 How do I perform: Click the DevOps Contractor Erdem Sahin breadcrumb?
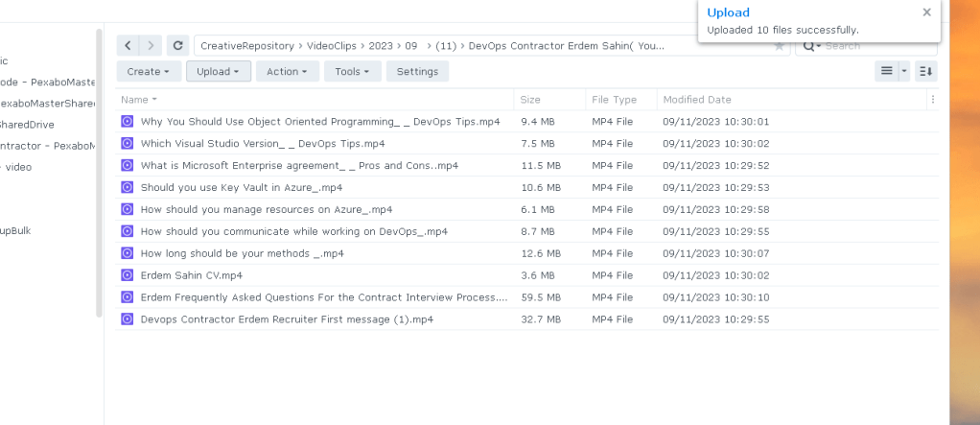coord(567,46)
